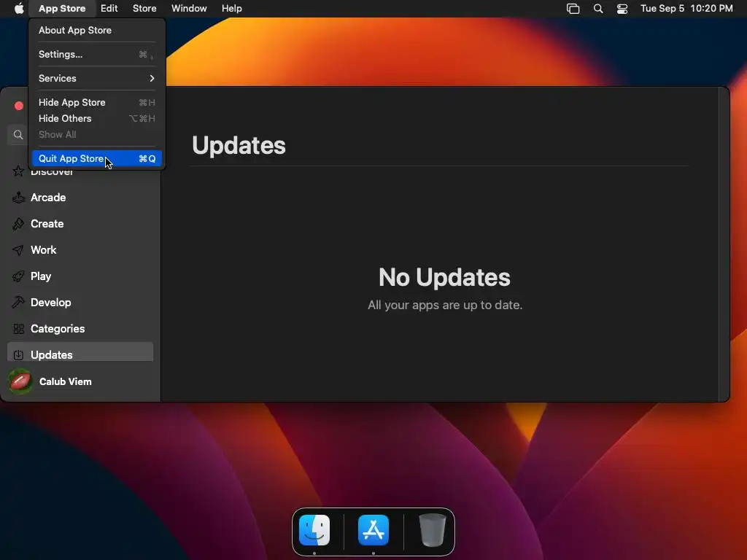Open the Apple menu icon

coord(19,9)
